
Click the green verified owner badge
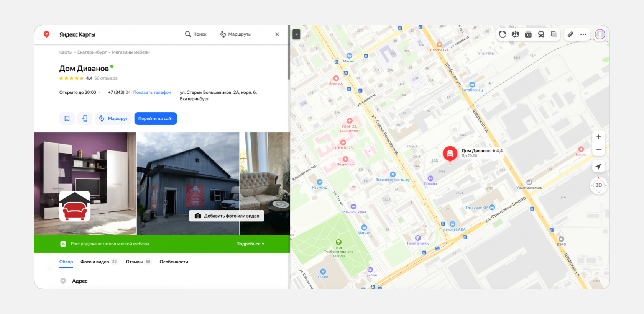(x=112, y=67)
